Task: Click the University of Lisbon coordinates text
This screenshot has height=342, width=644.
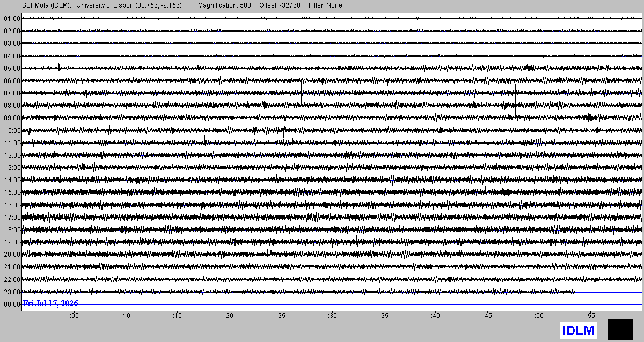Action: (129, 5)
